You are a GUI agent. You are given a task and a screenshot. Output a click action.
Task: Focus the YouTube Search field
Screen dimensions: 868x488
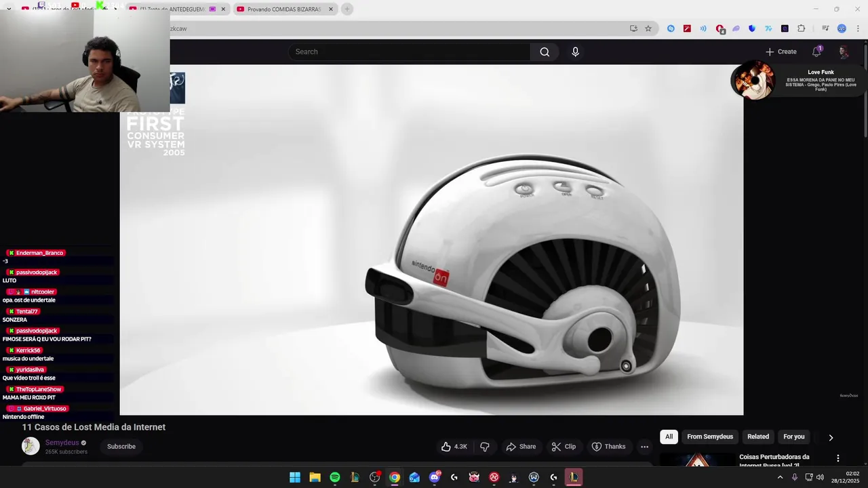point(410,52)
